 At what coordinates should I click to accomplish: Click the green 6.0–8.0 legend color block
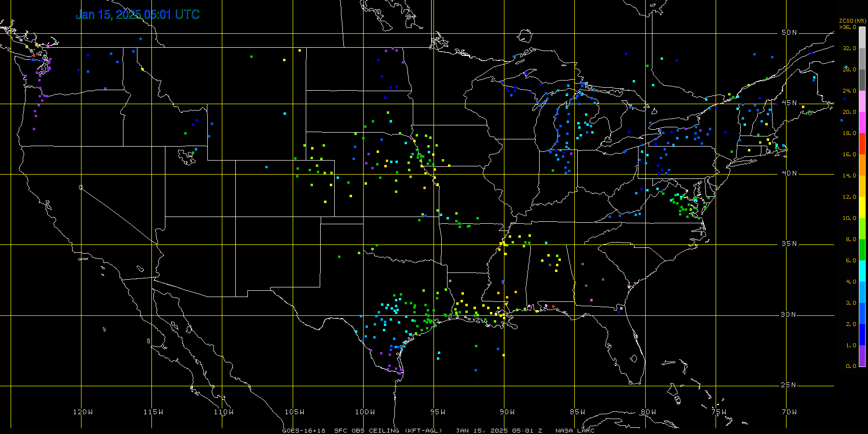pyautogui.click(x=862, y=250)
